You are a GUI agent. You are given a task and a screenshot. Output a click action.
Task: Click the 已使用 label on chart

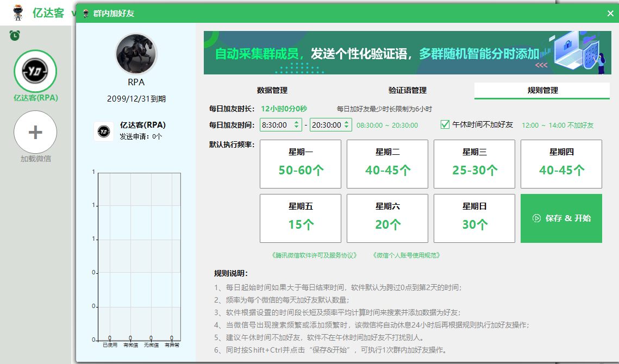110,345
